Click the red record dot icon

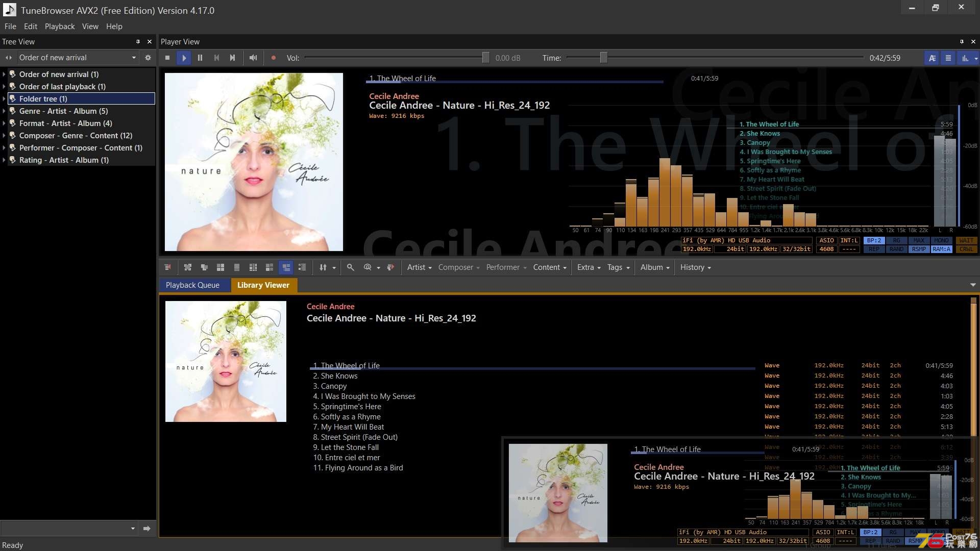click(x=274, y=58)
